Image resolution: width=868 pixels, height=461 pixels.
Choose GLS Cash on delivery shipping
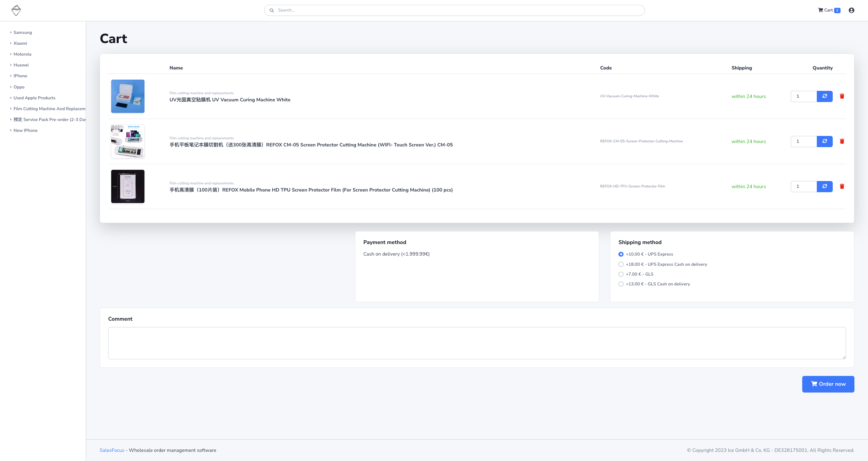[621, 284]
